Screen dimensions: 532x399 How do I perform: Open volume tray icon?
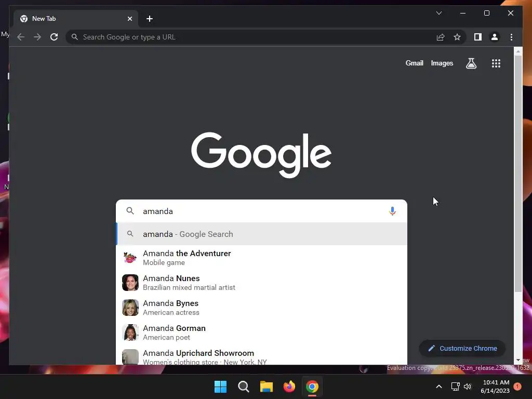468,387
